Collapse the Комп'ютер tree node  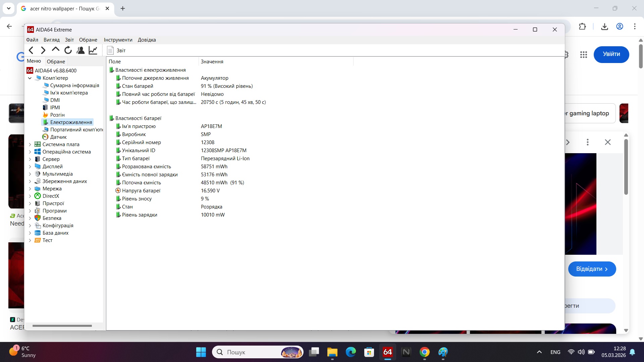tap(30, 78)
